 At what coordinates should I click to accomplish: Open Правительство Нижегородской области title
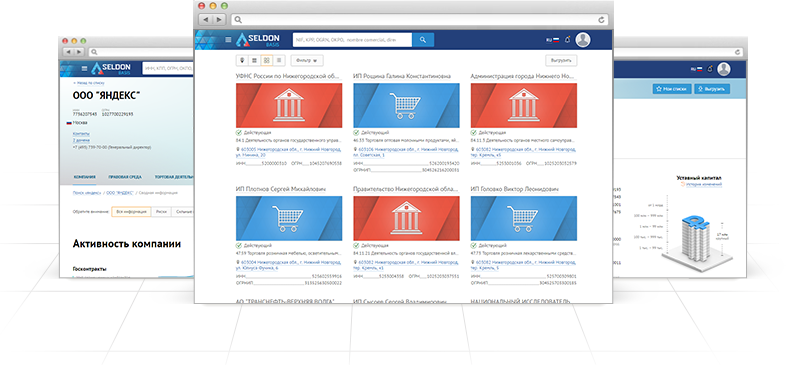coord(406,189)
